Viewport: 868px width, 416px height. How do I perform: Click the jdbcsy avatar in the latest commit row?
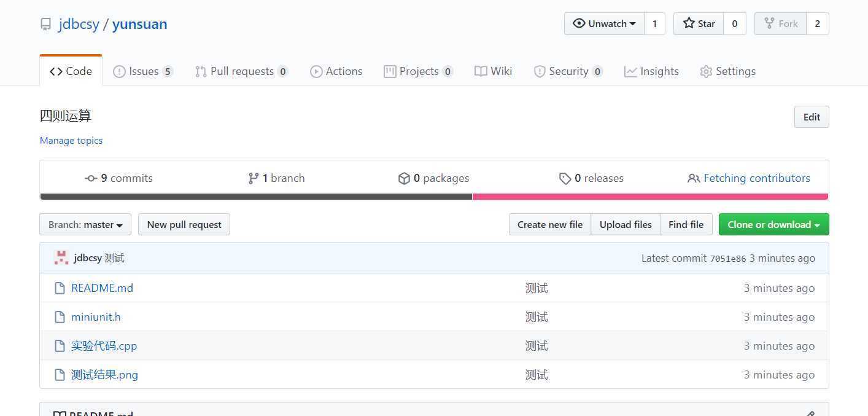pos(61,258)
